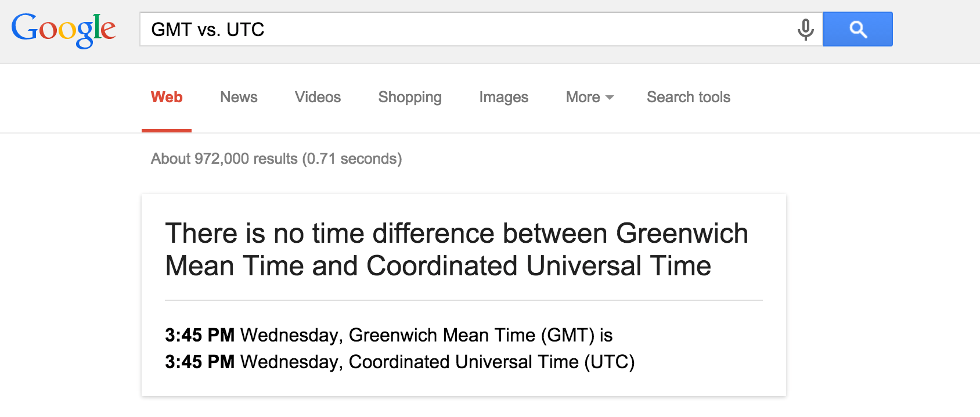Screen dimensions: 980x417
Task: Start voice search with the microphone
Action: click(805, 29)
